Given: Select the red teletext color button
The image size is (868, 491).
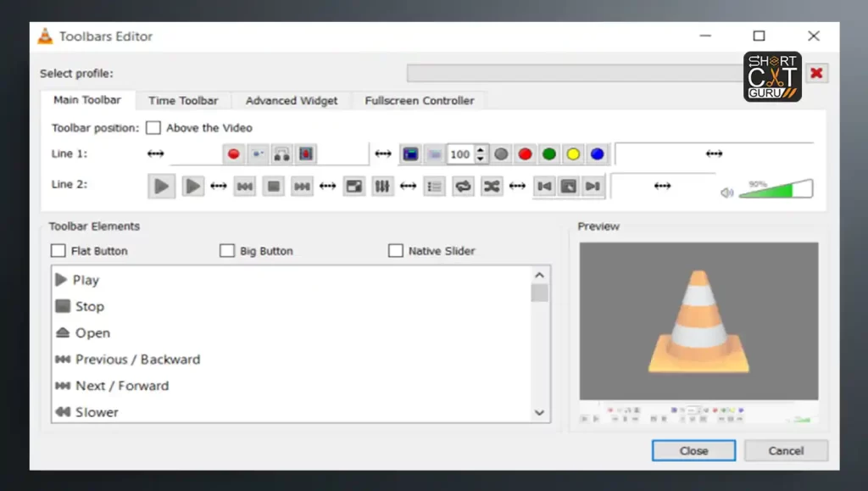Looking at the screenshot, I should [525, 154].
